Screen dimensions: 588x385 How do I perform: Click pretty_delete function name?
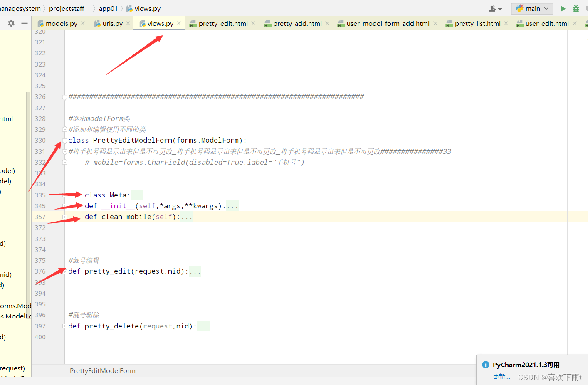coord(112,326)
